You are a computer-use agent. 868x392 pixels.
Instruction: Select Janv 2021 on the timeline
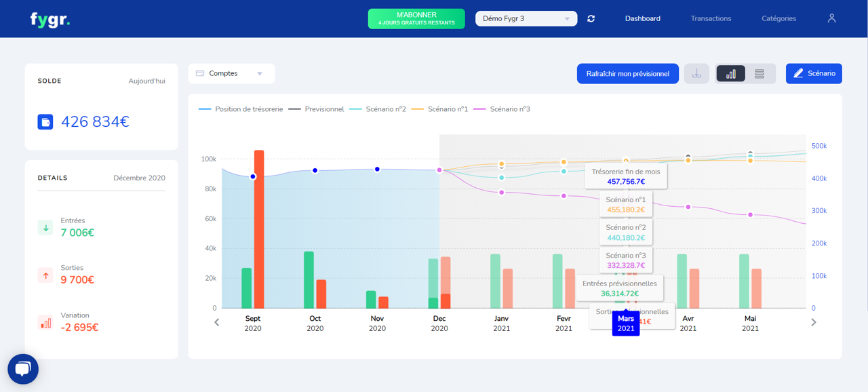(502, 324)
